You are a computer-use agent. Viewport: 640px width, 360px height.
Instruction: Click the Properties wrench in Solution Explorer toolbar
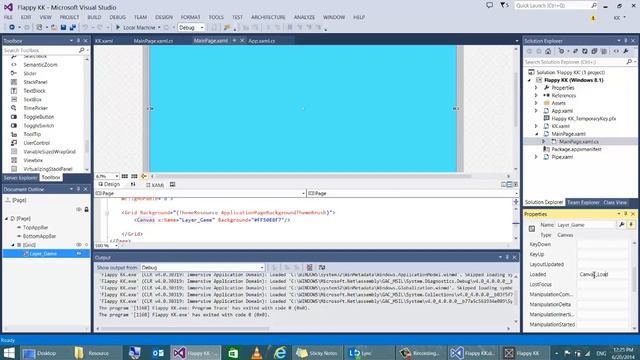626,51
